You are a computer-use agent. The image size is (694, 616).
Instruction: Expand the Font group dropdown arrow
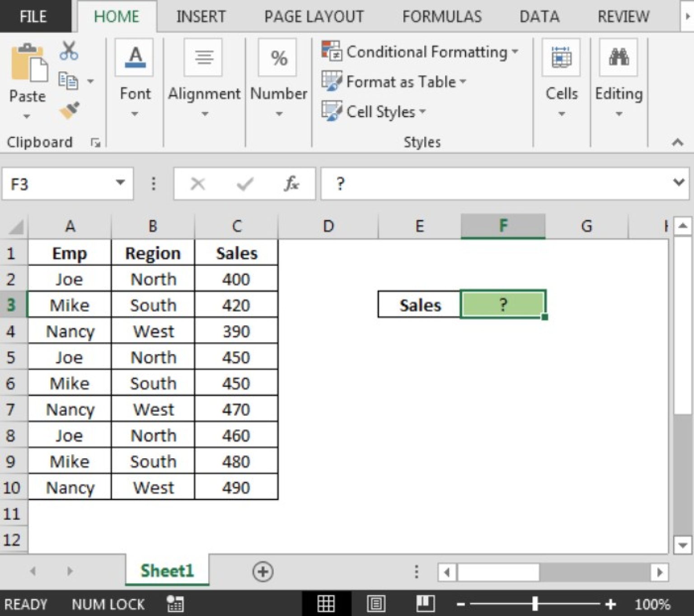coord(134,114)
